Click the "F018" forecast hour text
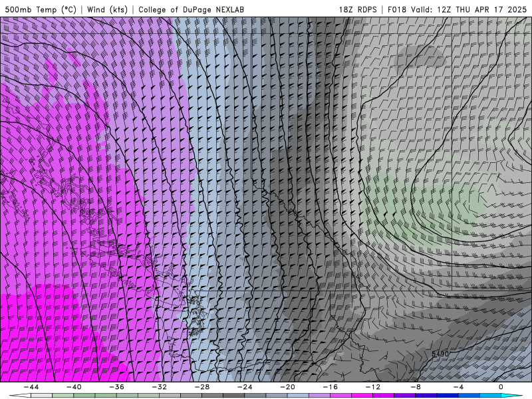 coord(396,9)
